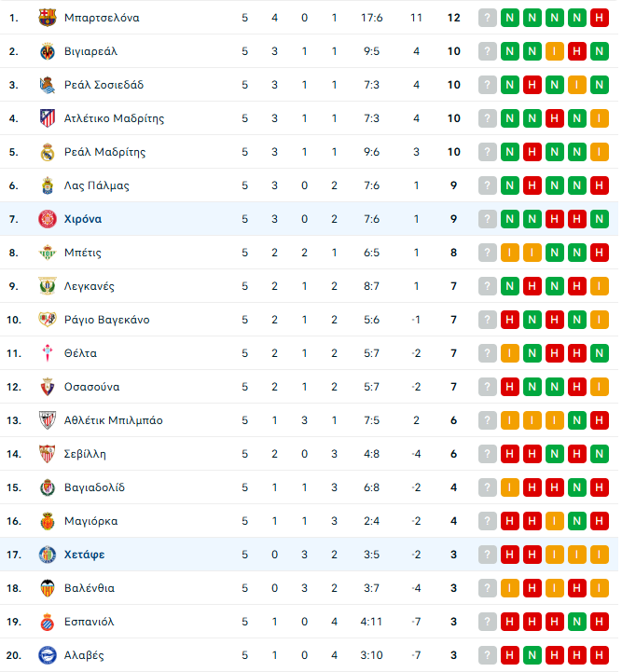
Task: Open the Χιρόνα team link
Action: [83, 219]
